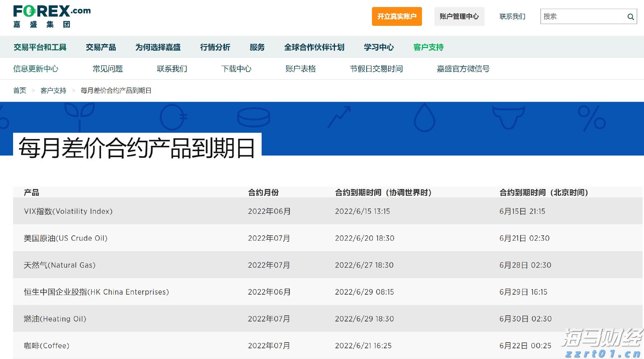Select the highlighted 客户支持 tab
Screen dimensions: 644x359
point(428,47)
